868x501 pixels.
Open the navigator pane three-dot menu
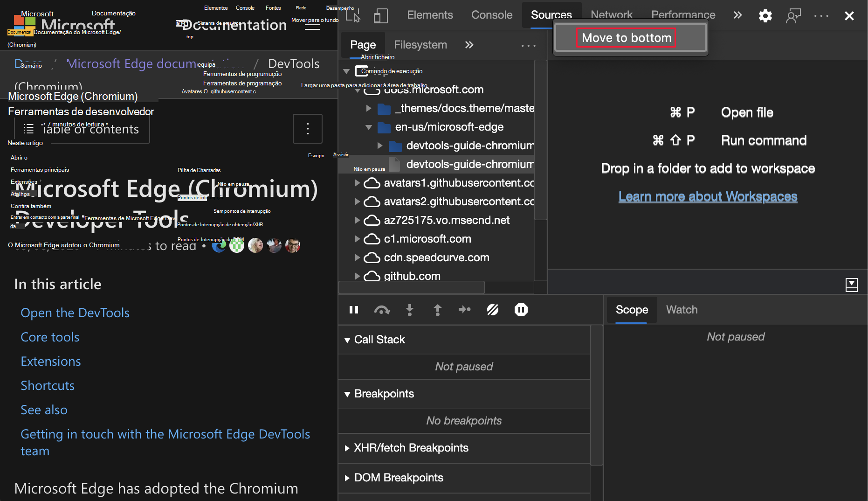(528, 45)
